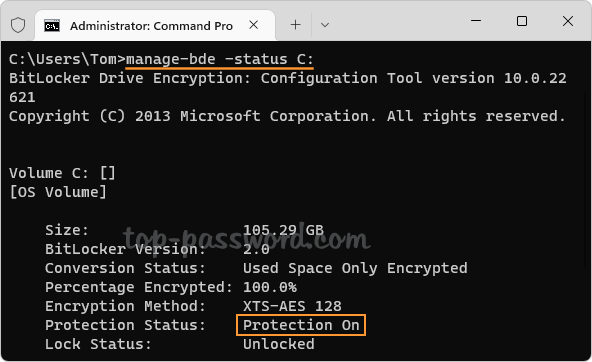
Task: Click the [OS Volume] line
Action: (58, 192)
